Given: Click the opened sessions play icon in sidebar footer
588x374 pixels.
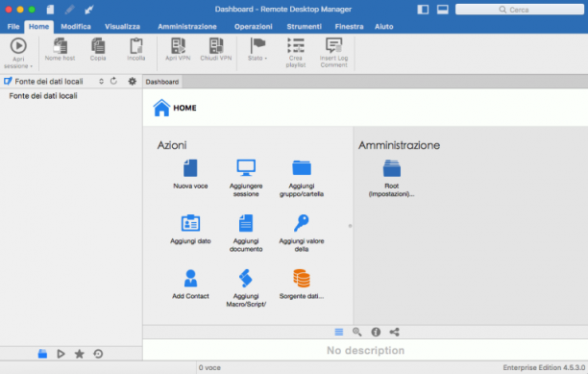Looking at the screenshot, I should [61, 354].
